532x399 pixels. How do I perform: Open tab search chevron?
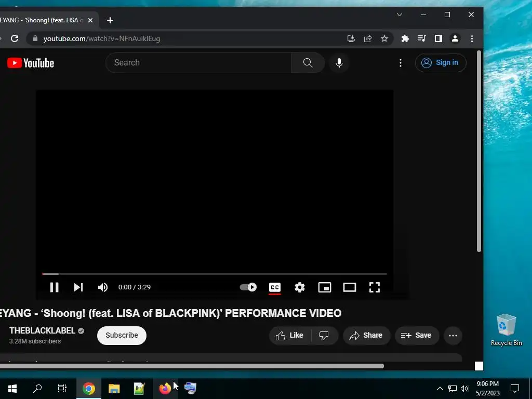coord(400,15)
